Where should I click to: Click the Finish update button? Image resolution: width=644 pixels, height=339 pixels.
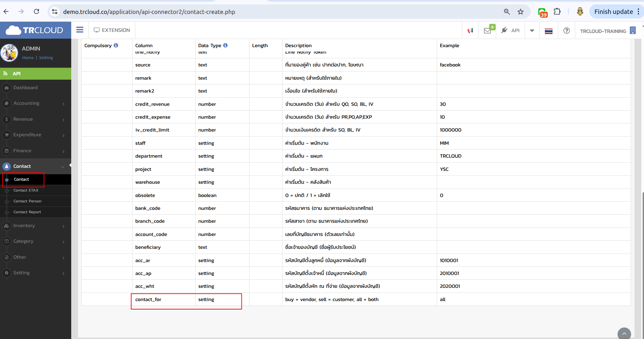point(613,12)
